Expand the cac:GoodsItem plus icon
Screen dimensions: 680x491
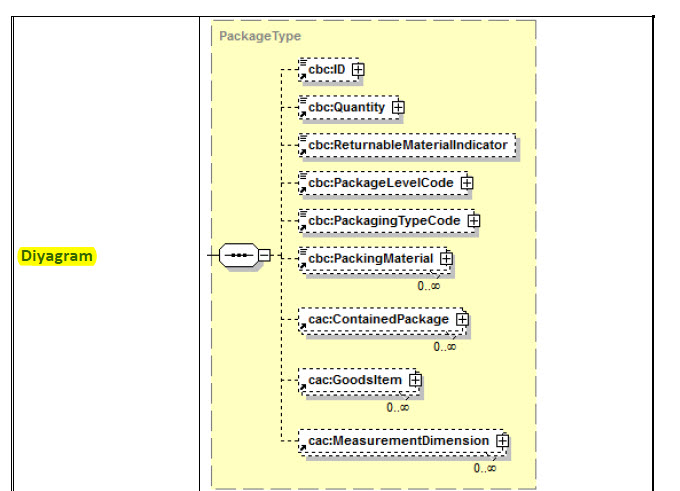[415, 380]
